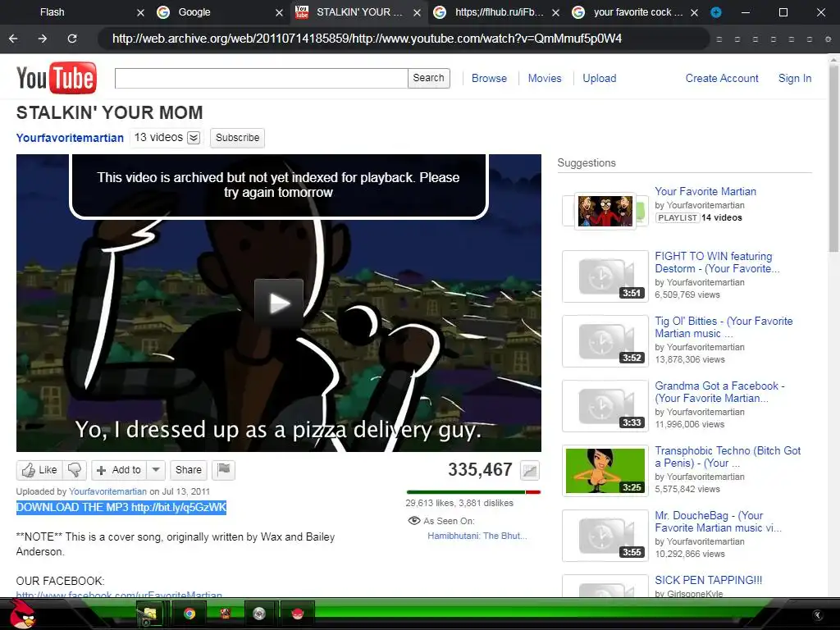Click Angry Birds red bird start icon
This screenshot has width=840, height=630.
click(x=22, y=614)
